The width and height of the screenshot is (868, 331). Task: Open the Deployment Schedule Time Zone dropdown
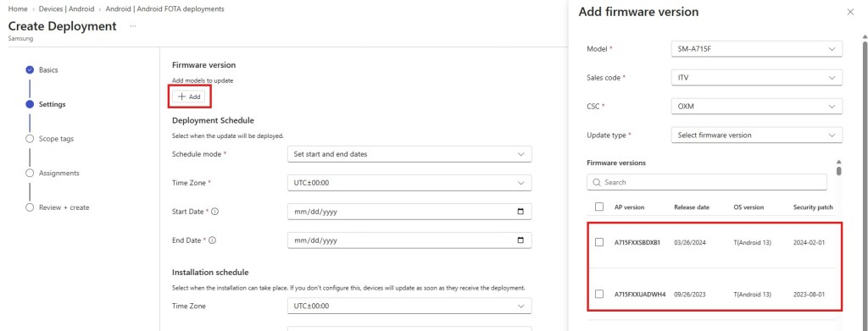coord(409,183)
